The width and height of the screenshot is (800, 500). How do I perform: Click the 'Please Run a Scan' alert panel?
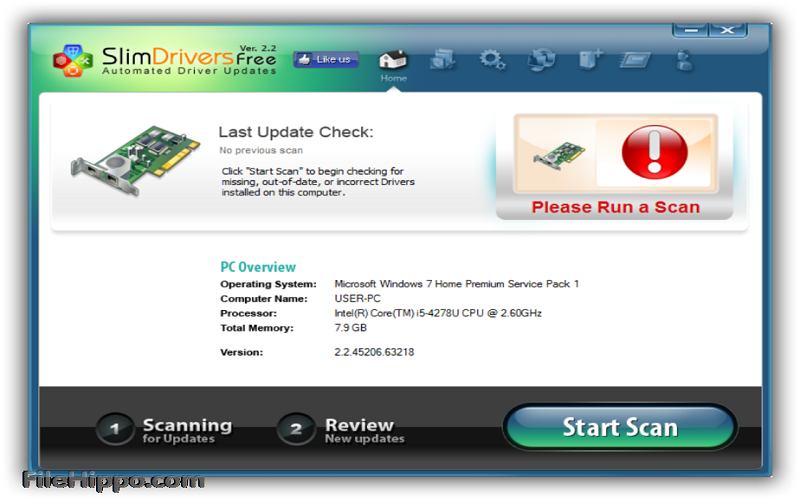[x=615, y=167]
